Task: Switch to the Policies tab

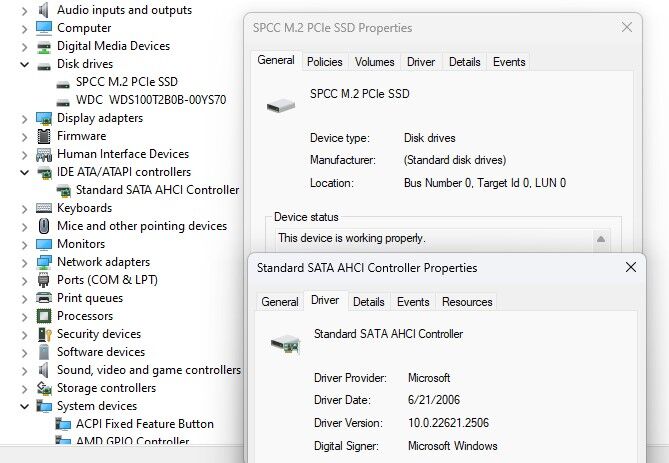Action: click(x=325, y=62)
